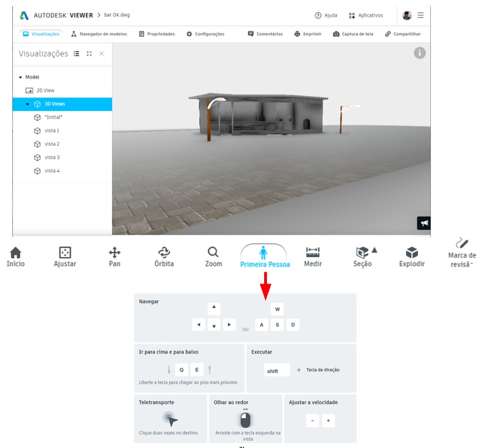This screenshot has height=448, width=481.
Task: Select the Medir measure tool
Action: 313,257
